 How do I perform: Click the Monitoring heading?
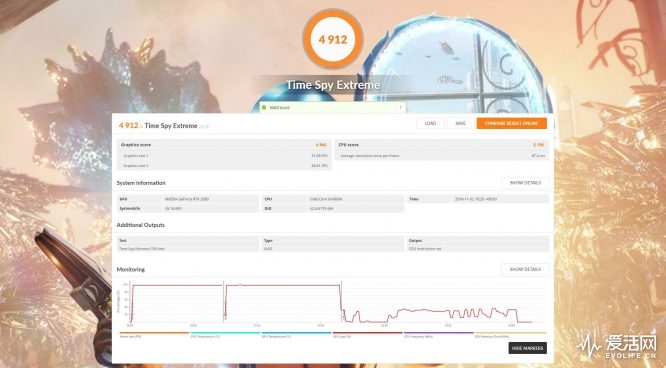point(131,269)
